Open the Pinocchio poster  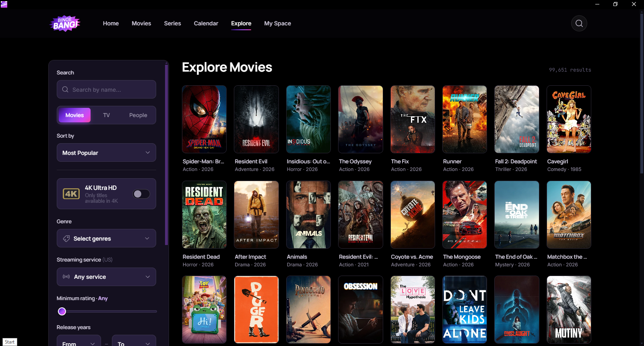coord(308,309)
